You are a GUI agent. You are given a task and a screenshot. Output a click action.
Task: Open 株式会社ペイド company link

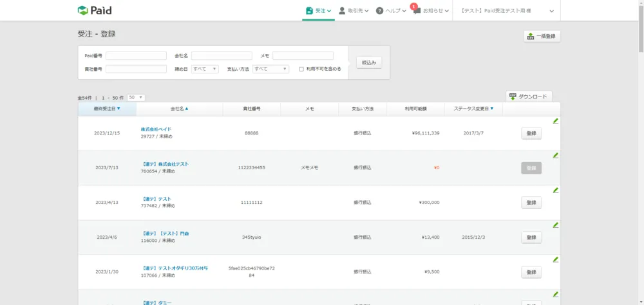point(156,129)
